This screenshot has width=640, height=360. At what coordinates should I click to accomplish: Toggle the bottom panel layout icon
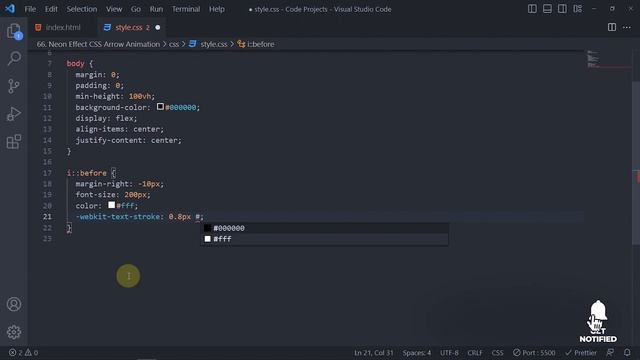click(x=547, y=9)
